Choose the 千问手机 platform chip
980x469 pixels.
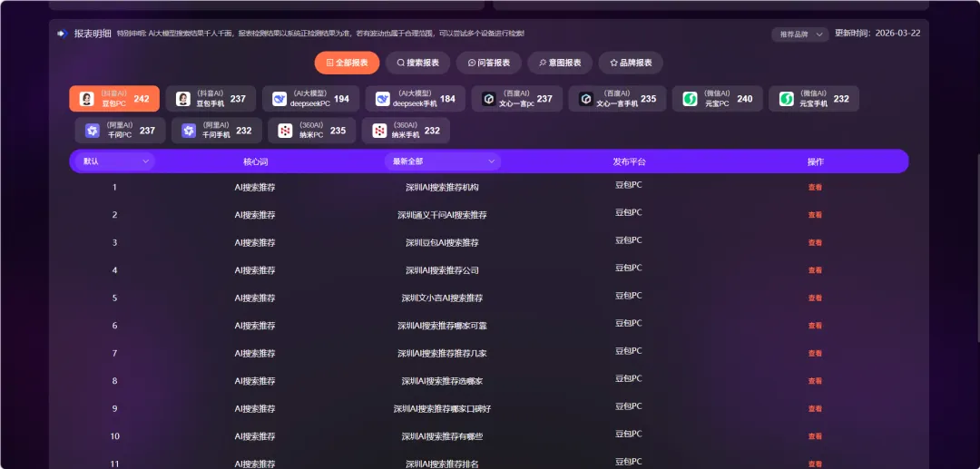[217, 131]
